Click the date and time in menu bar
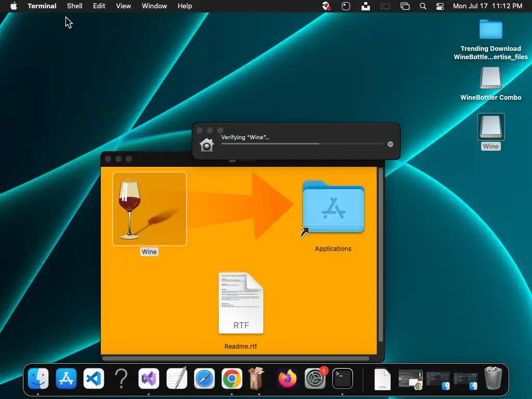Image resolution: width=532 pixels, height=399 pixels. tap(487, 6)
